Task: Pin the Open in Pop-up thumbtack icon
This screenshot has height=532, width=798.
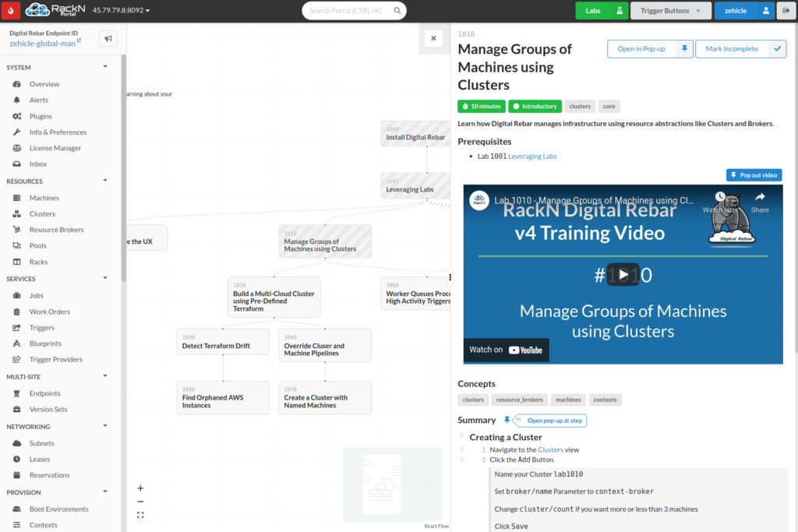Action: tap(684, 49)
